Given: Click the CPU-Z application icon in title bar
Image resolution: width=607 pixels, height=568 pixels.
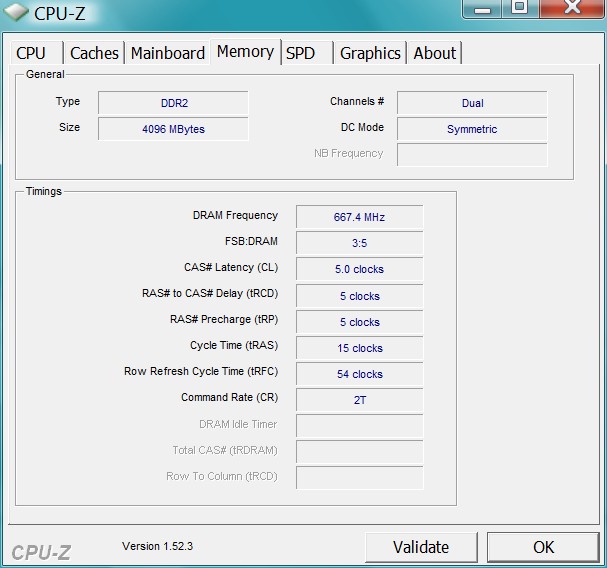Looking at the screenshot, I should click(x=15, y=12).
